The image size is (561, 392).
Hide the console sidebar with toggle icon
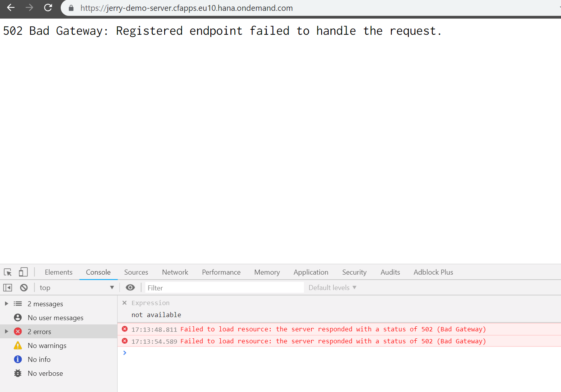coord(8,288)
